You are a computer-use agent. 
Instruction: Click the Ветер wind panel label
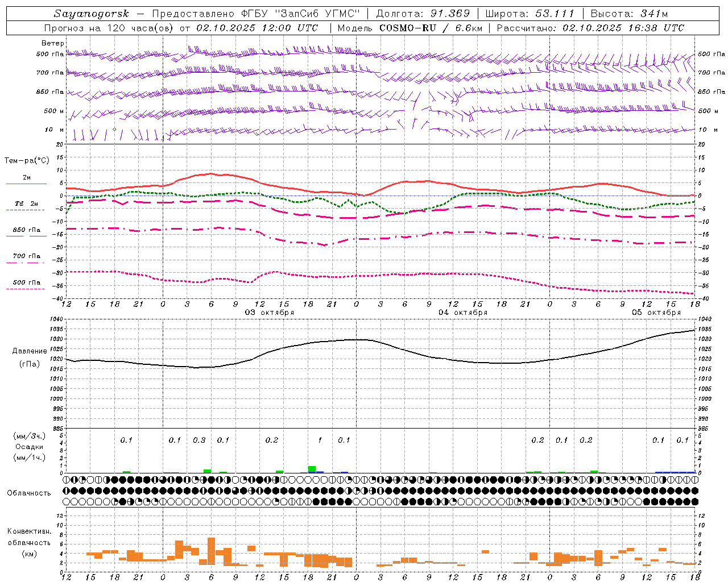click(x=52, y=43)
